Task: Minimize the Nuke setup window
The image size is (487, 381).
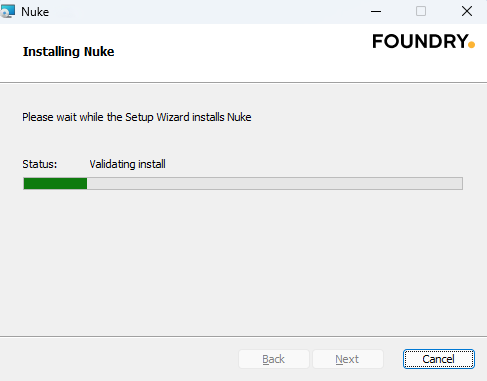Action: pos(376,11)
